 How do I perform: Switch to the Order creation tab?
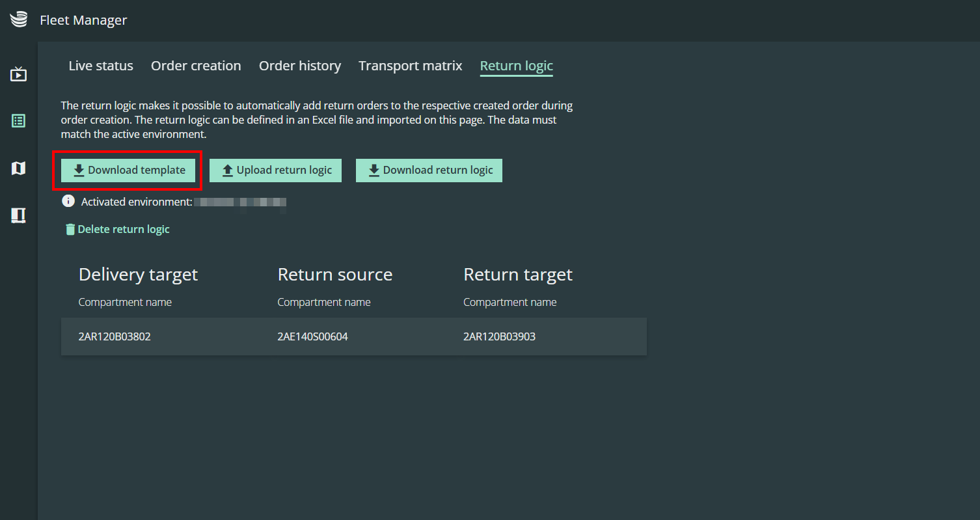tap(196, 66)
